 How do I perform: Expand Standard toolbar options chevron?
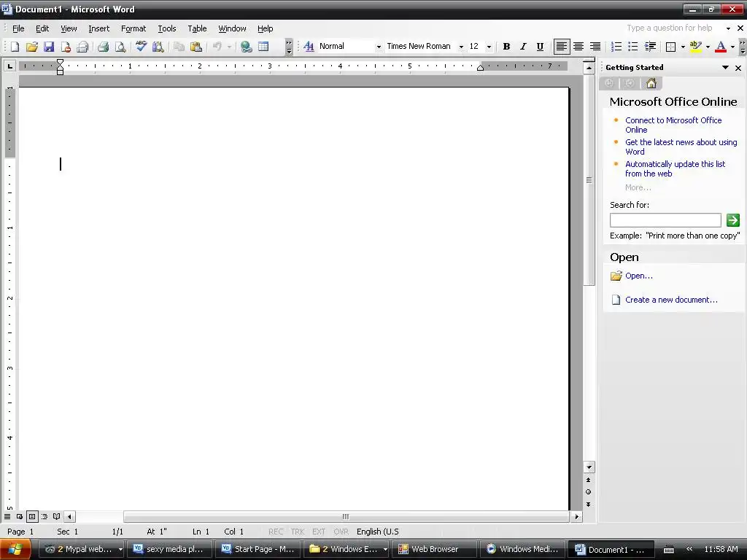pos(289,47)
